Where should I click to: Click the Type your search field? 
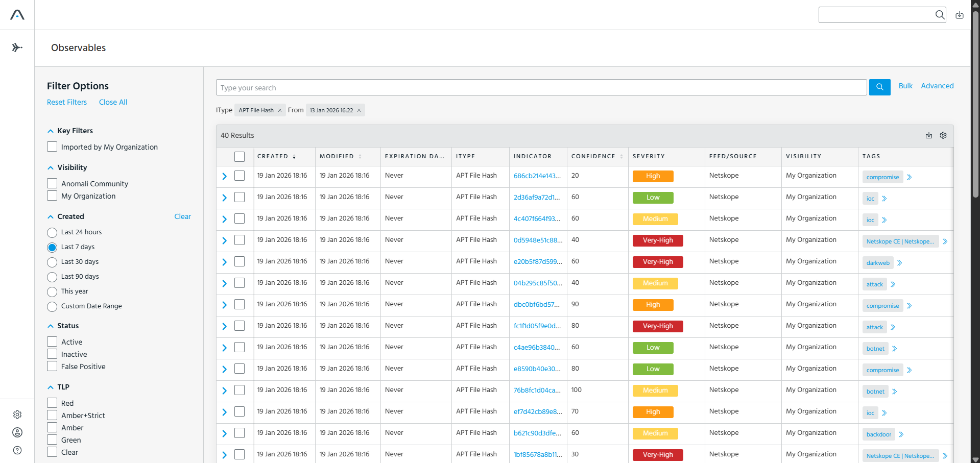(541, 87)
